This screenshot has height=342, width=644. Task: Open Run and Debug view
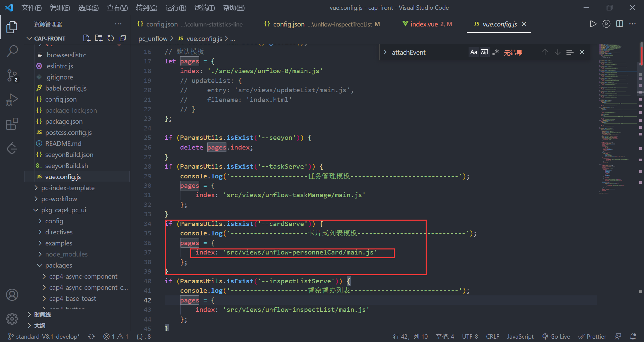point(12,100)
